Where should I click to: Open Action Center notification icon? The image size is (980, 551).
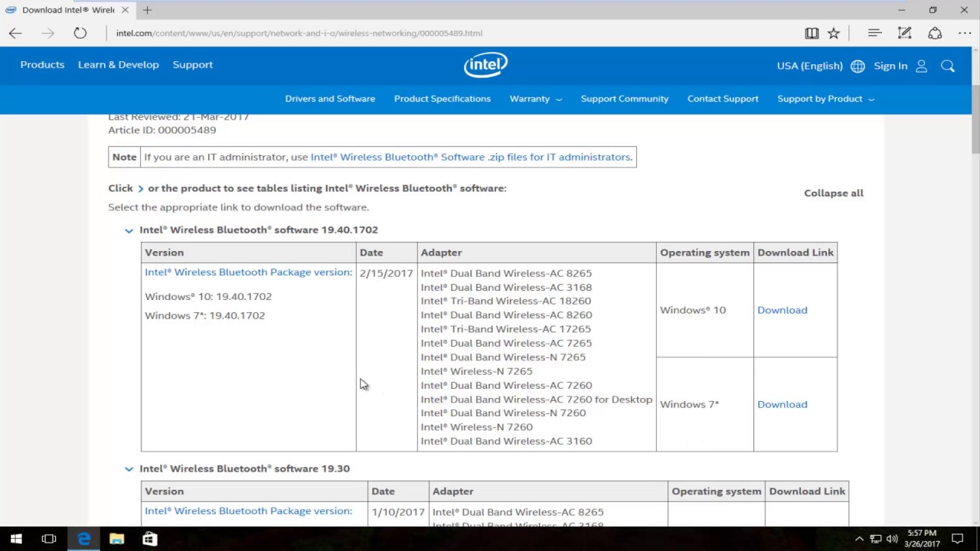(x=958, y=539)
